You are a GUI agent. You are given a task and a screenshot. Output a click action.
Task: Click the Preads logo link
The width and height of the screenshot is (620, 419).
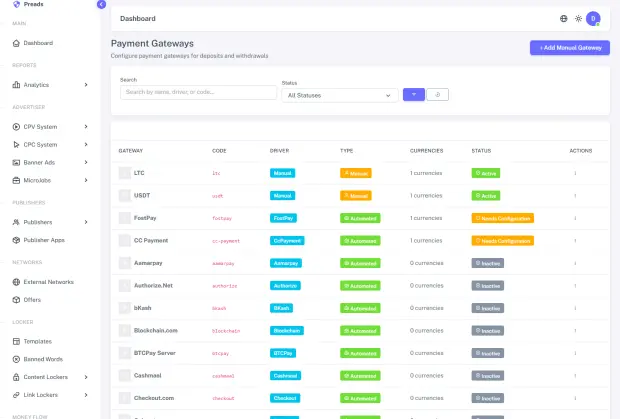tap(28, 4)
